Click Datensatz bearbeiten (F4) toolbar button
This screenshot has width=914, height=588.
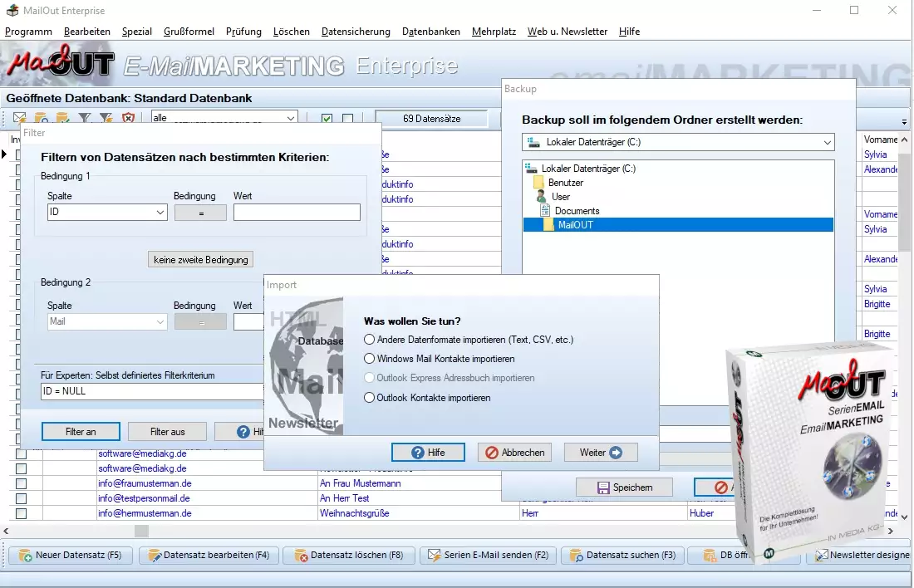(209, 555)
